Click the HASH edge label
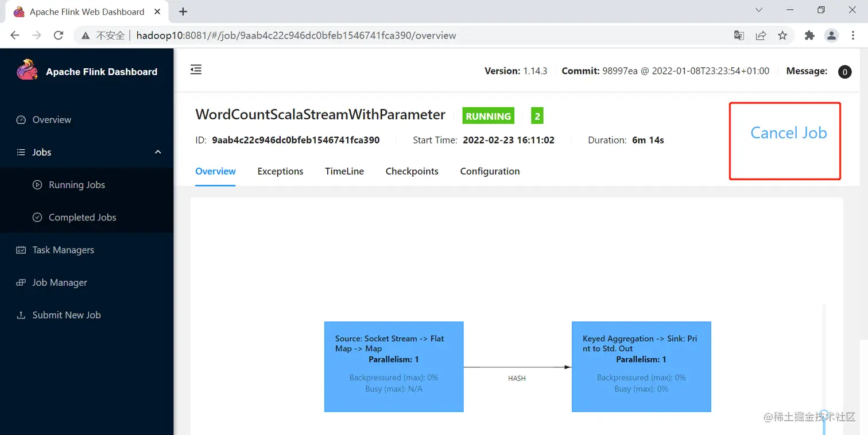This screenshot has height=435, width=868. pos(517,379)
